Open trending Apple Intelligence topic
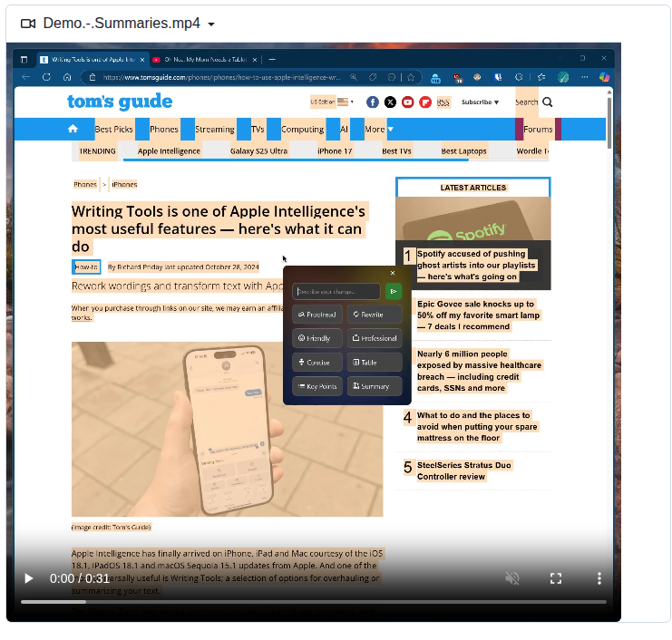 coord(169,151)
